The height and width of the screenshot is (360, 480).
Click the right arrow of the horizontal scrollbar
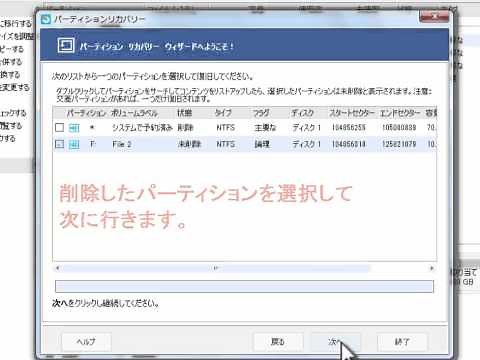432,268
